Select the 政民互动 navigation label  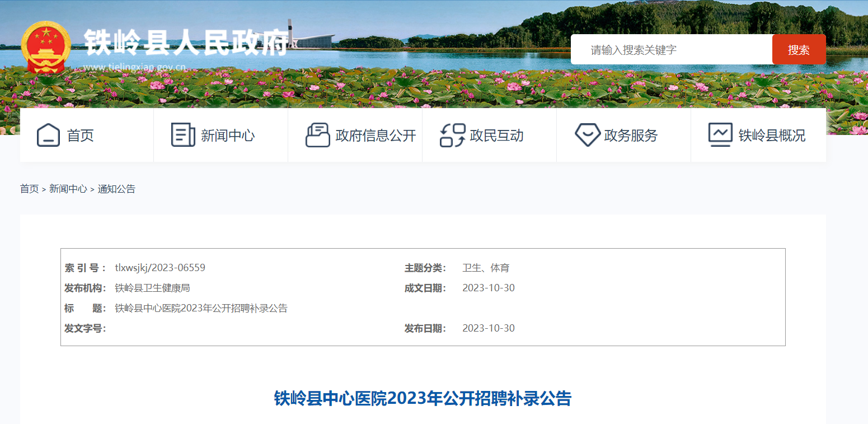(496, 136)
